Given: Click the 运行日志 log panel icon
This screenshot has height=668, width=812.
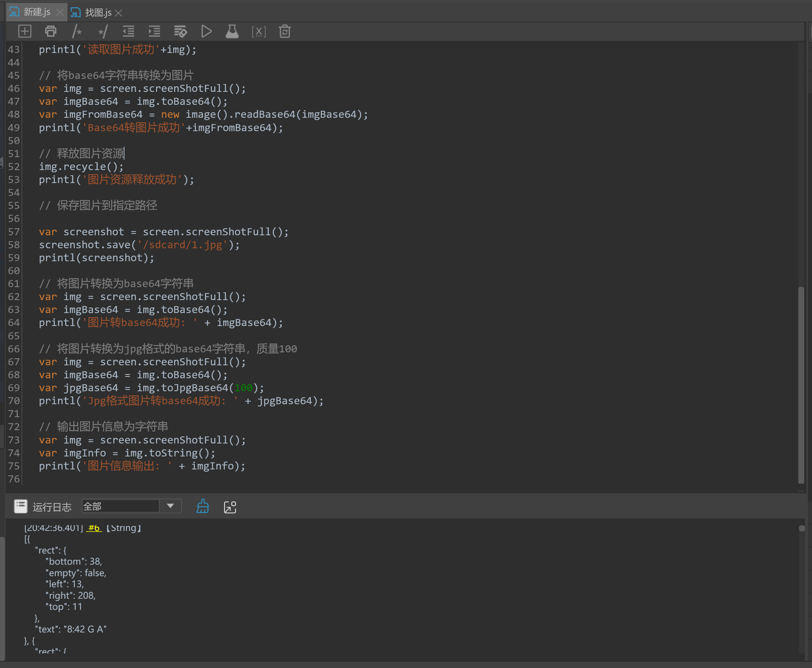Looking at the screenshot, I should click(x=21, y=506).
